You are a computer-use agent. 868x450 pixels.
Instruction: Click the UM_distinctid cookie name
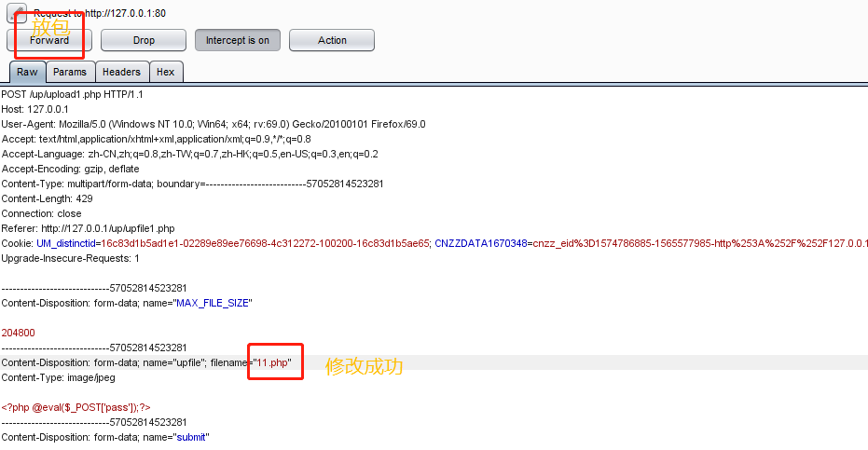click(66, 243)
